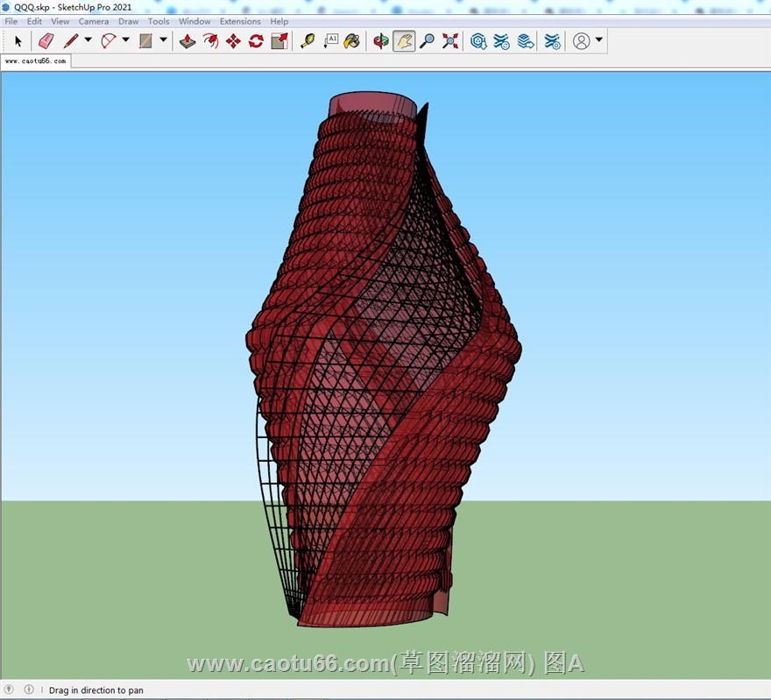Pick the Tape Measure tool
Viewport: 771px width, 700px height.
coord(308,41)
